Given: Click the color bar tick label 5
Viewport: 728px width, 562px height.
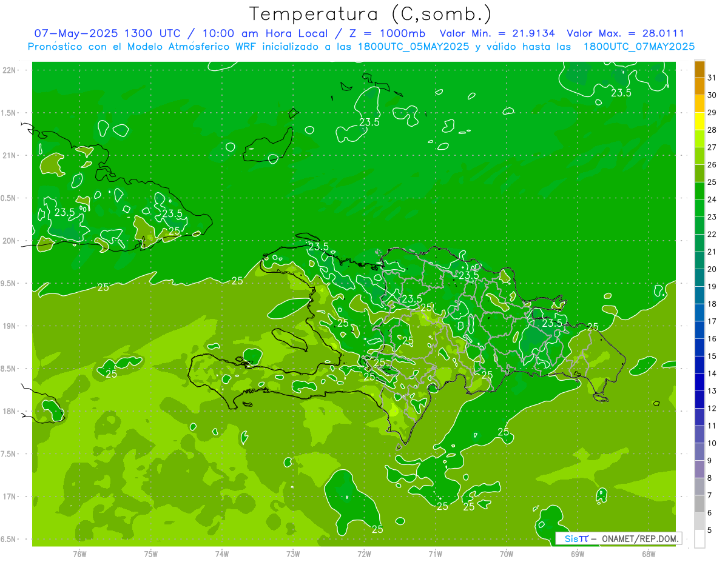Looking at the screenshot, I should tap(710, 530).
